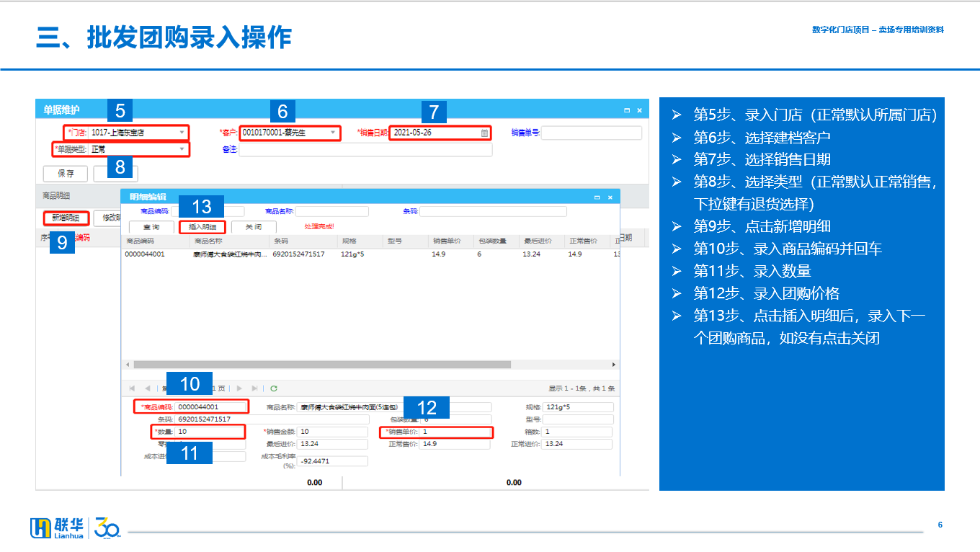This screenshot has width=980, height=552.
Task: Select grid cell 13.24 under 最后进价 column
Action: click(532, 254)
